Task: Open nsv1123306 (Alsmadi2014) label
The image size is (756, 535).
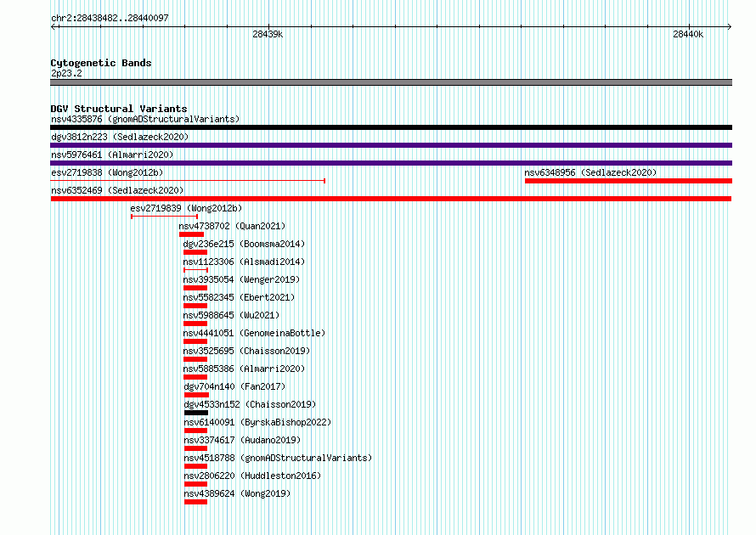Action: (x=244, y=262)
